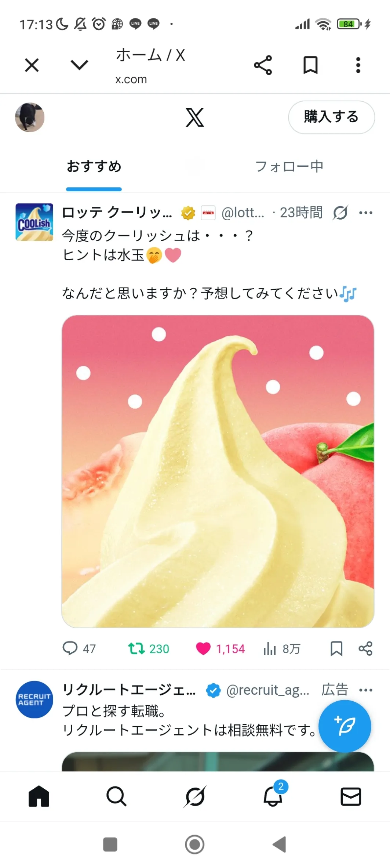
Task: Click the 購入する button
Action: (x=332, y=117)
